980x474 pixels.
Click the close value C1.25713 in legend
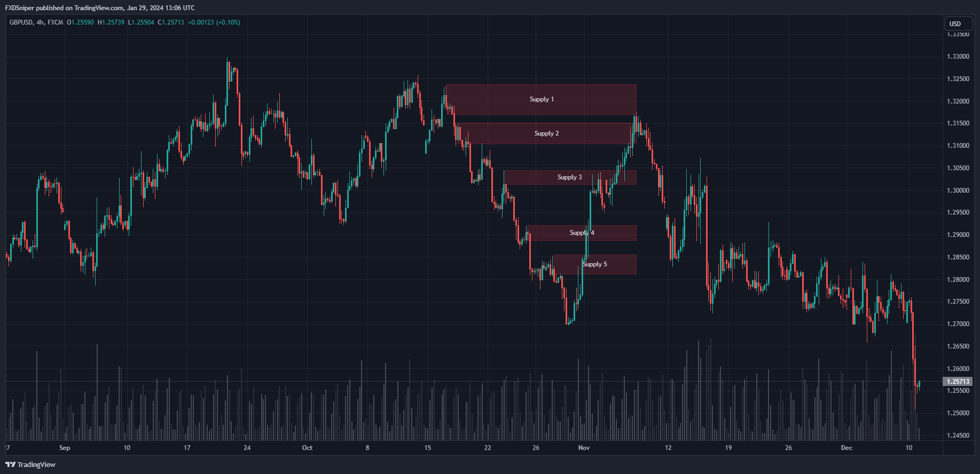click(171, 22)
